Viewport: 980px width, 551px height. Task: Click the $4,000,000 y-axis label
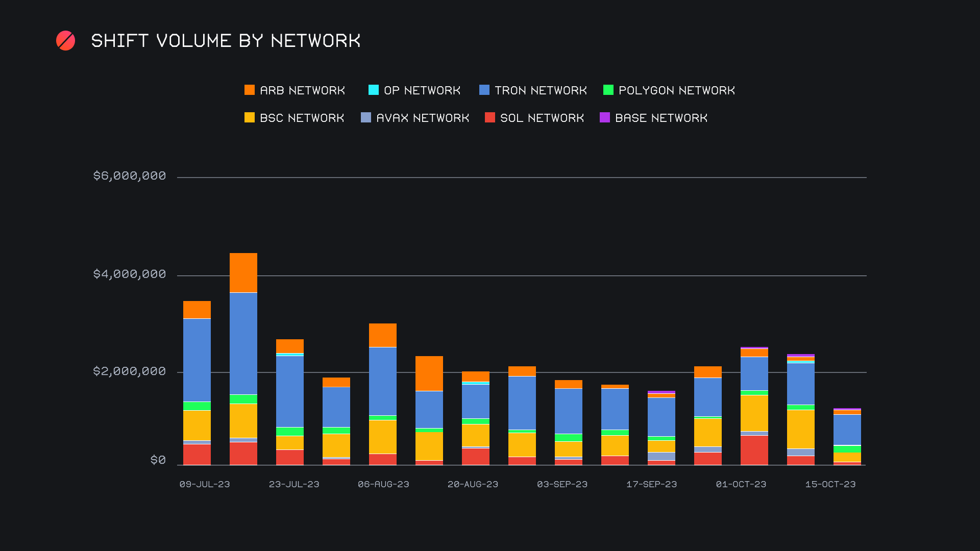click(130, 274)
